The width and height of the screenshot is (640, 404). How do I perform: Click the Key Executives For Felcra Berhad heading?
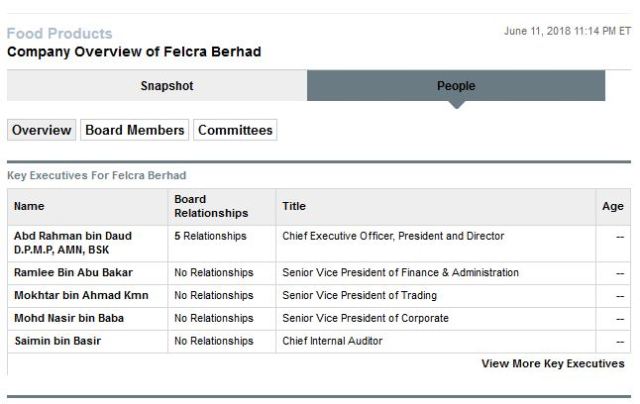tap(96, 175)
